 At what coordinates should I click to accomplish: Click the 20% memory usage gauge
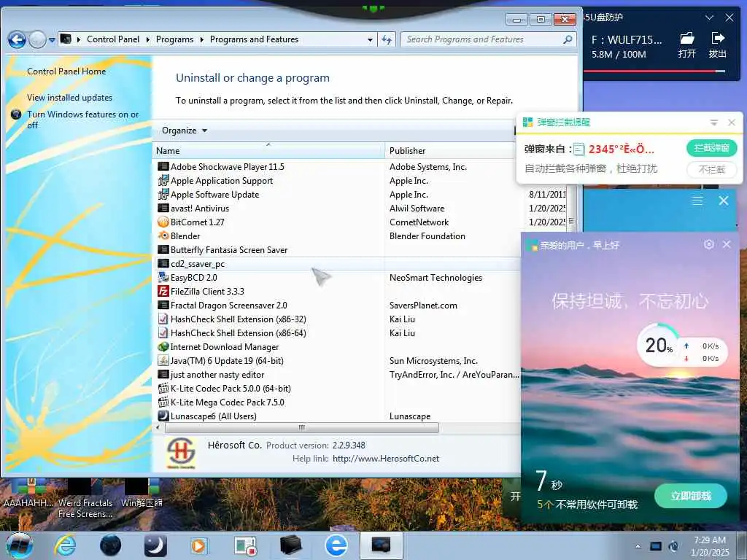[659, 345]
